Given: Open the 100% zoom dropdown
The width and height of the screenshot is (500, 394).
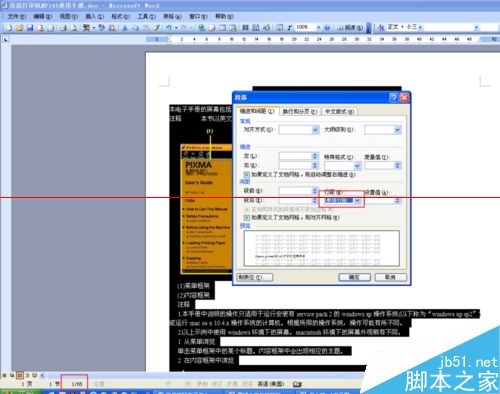Looking at the screenshot, I should [x=319, y=27].
